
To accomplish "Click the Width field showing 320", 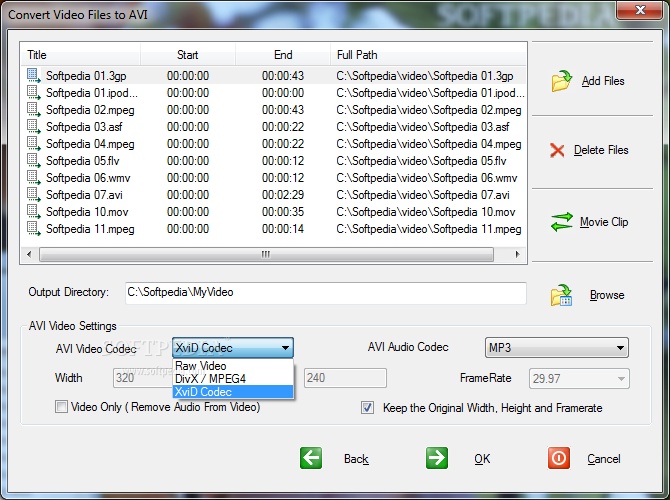I will (x=142, y=378).
